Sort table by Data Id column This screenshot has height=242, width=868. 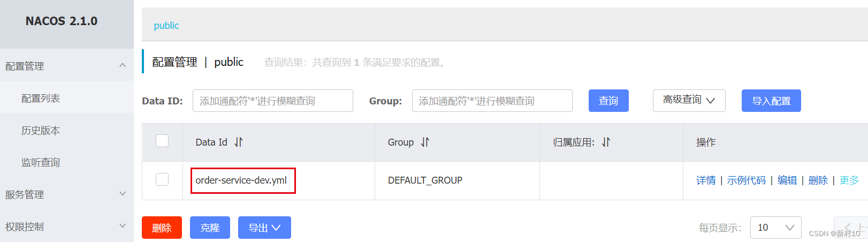point(239,142)
